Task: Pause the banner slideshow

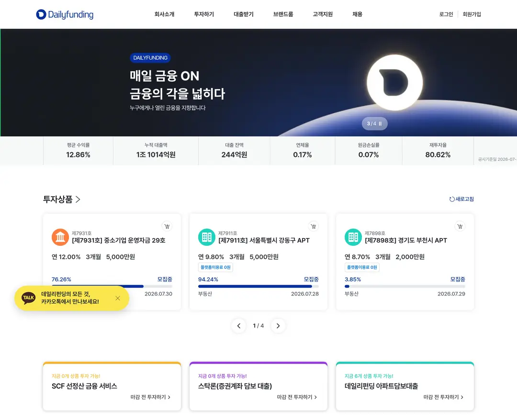Action: [x=380, y=123]
